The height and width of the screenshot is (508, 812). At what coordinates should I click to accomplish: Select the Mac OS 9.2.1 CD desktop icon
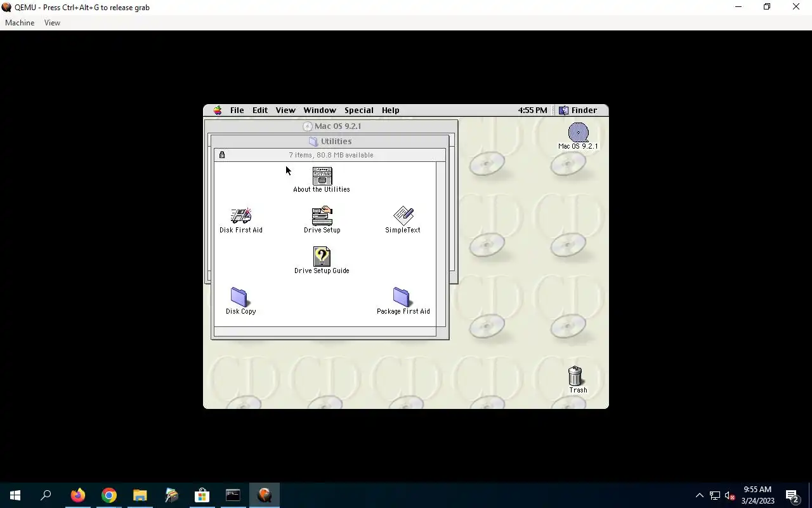click(x=578, y=132)
